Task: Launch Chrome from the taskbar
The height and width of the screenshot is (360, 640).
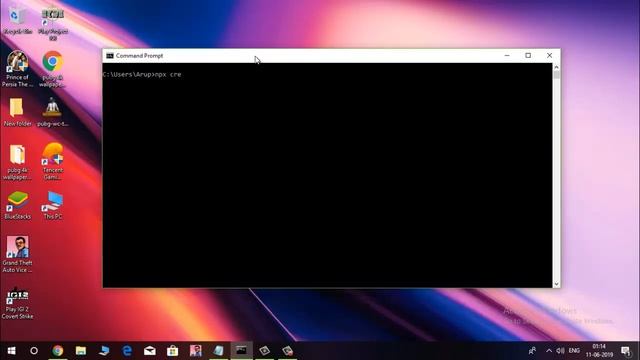Action: 58,351
